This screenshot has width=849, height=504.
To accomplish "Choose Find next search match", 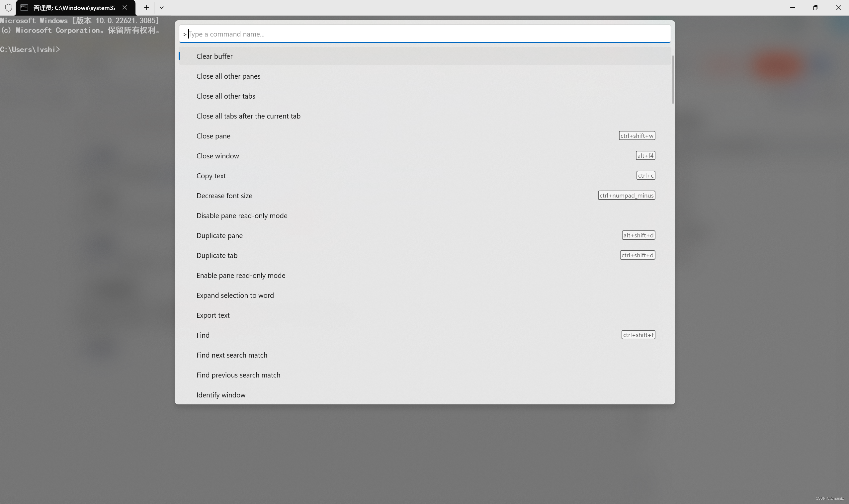I will [424, 355].
